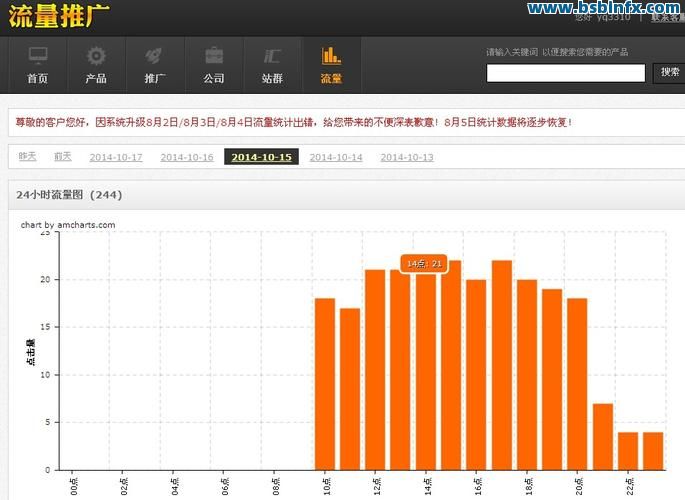Click the 16点 traffic bar

click(x=476, y=375)
